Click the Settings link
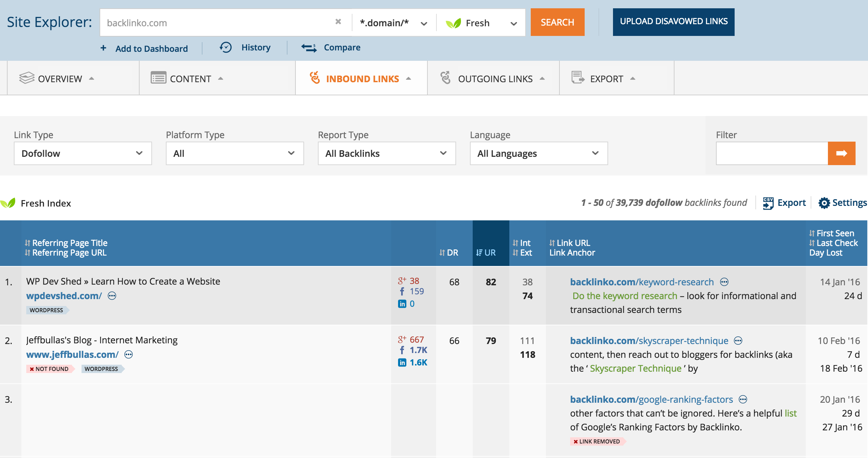Screen dimensions: 868x458 pos(849,203)
